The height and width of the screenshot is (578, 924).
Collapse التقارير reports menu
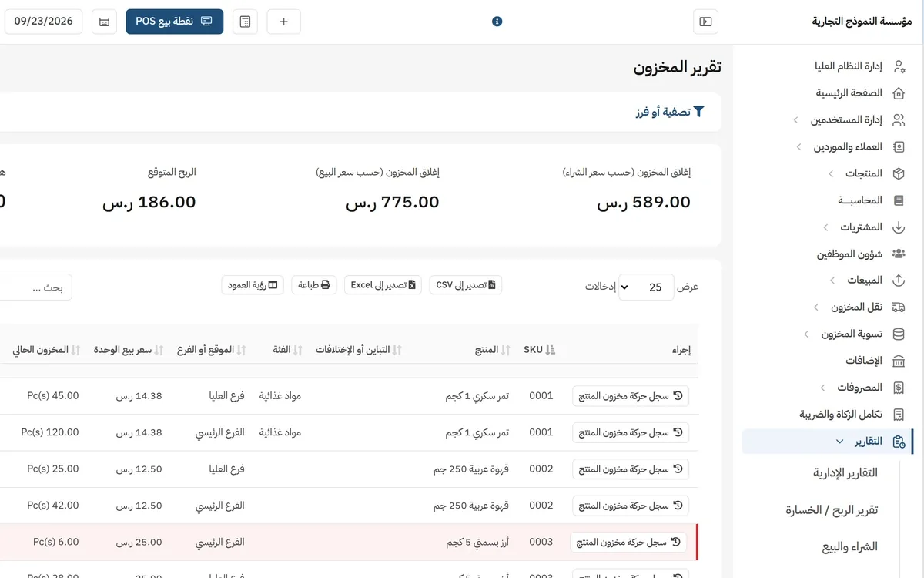(827, 442)
